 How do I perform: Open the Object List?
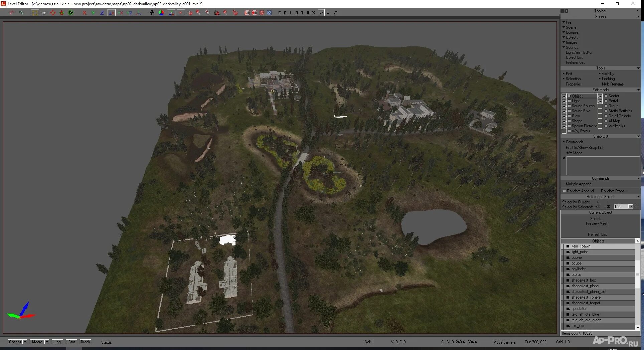click(x=574, y=57)
